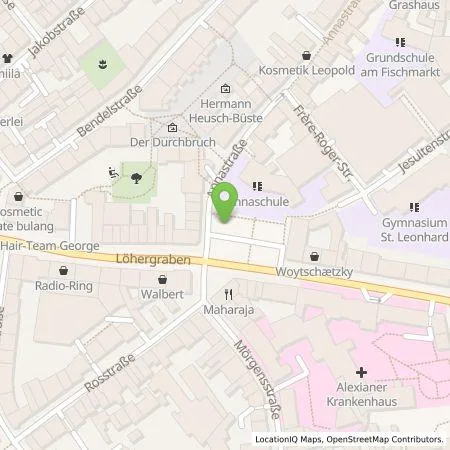The image size is (450, 450).
Task: Click the Alexianer Krankenhaus hospital cross icon
Action: [x=361, y=372]
